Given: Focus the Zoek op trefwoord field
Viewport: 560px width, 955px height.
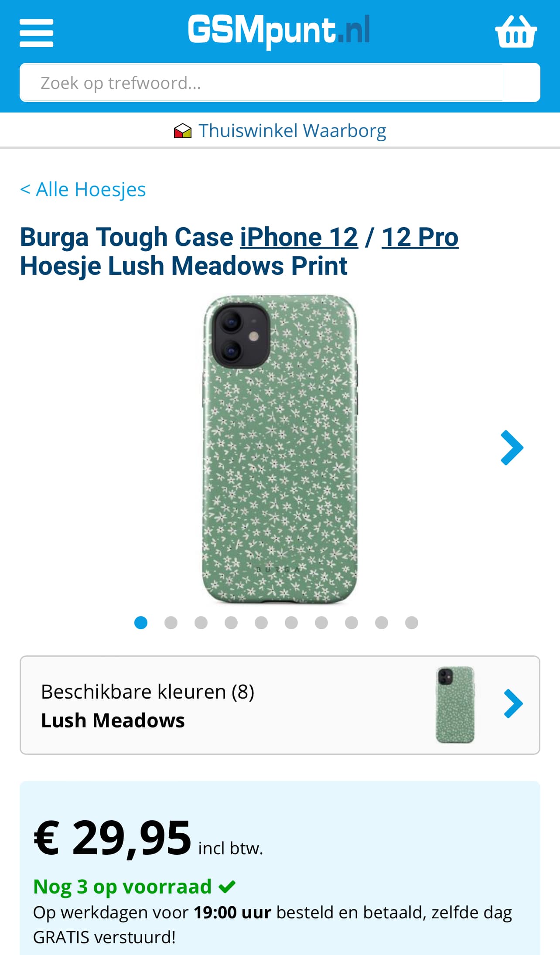Looking at the screenshot, I should click(x=262, y=82).
